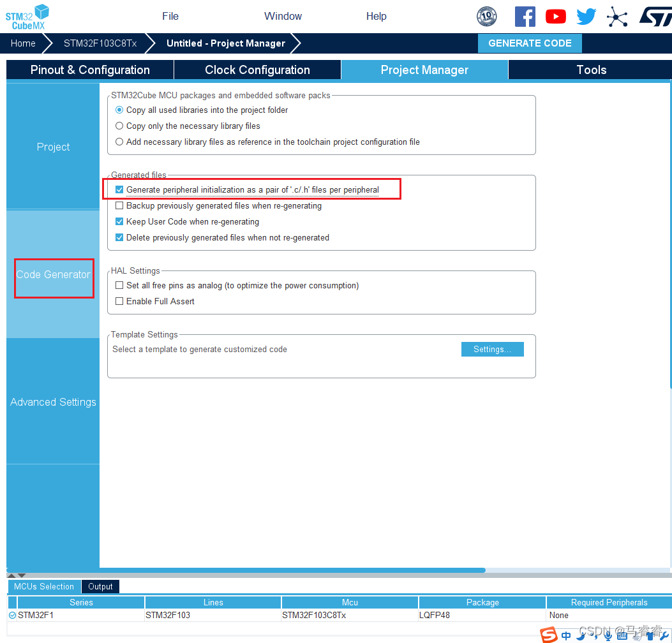
Task: Sort by the Lines column header
Action: [x=213, y=602]
